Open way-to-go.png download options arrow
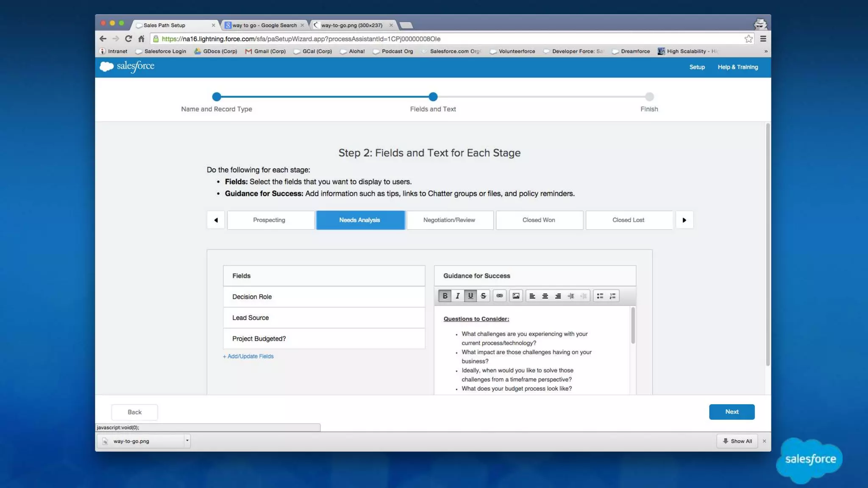Screen dimensions: 868x488 pos(187,441)
